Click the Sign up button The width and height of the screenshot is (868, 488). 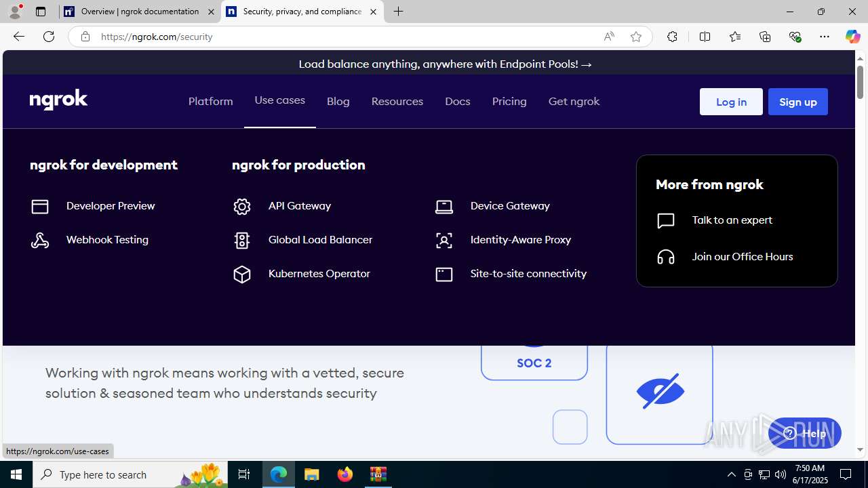coord(798,102)
